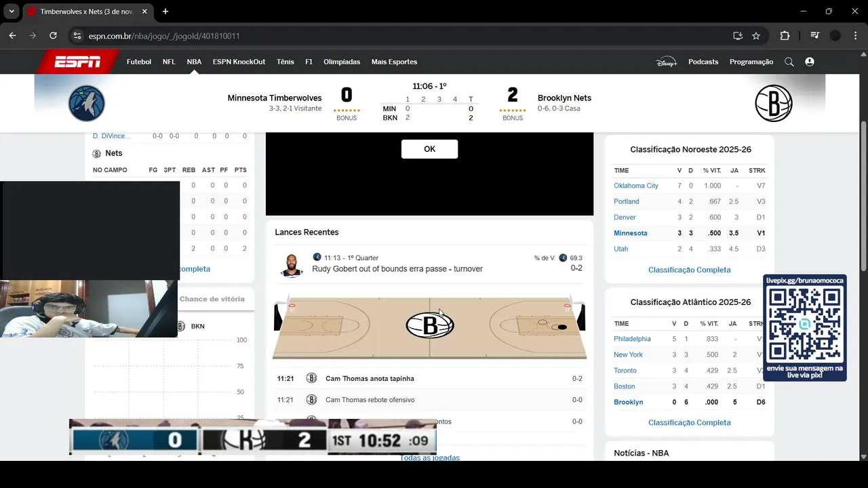This screenshot has width=868, height=488.
Task: Open Brooklyn link in standings
Action: click(x=629, y=402)
